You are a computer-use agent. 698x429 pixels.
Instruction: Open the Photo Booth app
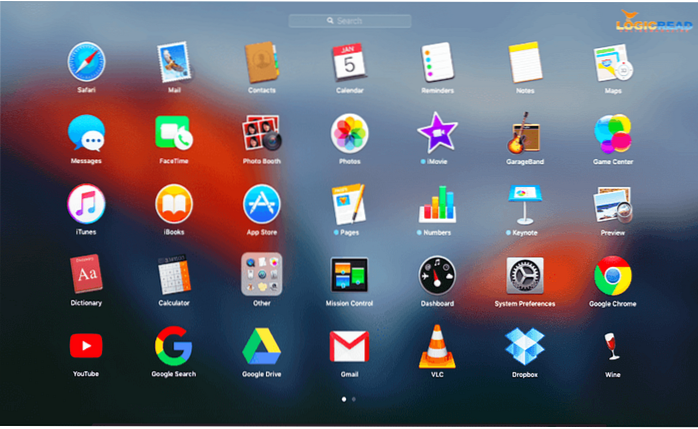[261, 133]
